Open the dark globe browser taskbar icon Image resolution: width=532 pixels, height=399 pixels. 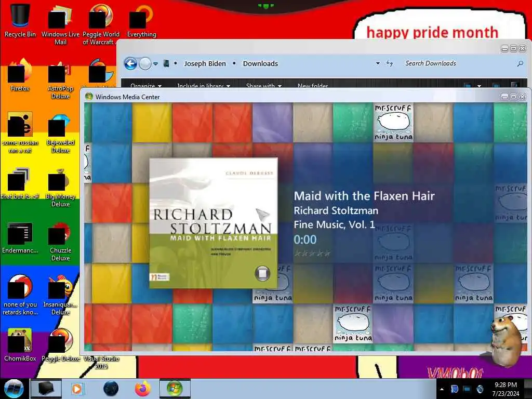(x=111, y=389)
